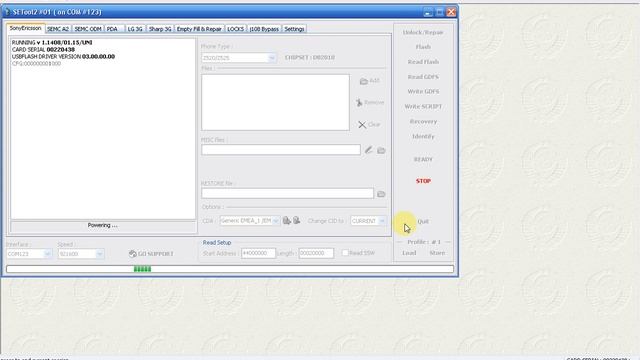Load the saved profile
Screen dimensions: 640x360
coord(409,253)
